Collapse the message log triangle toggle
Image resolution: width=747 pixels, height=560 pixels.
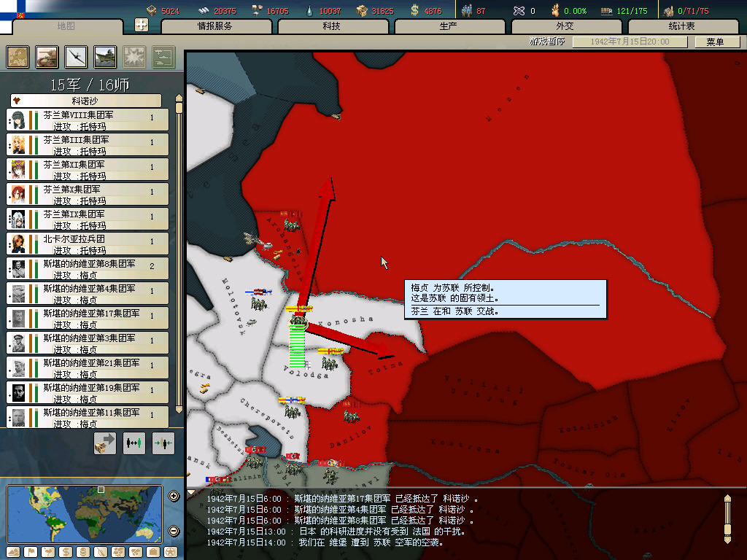pos(191,492)
